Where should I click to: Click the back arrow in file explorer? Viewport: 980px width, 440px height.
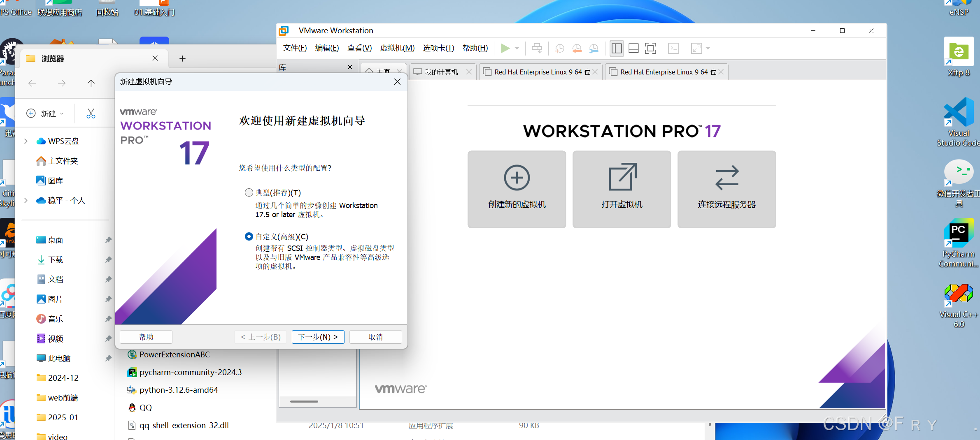(x=32, y=83)
